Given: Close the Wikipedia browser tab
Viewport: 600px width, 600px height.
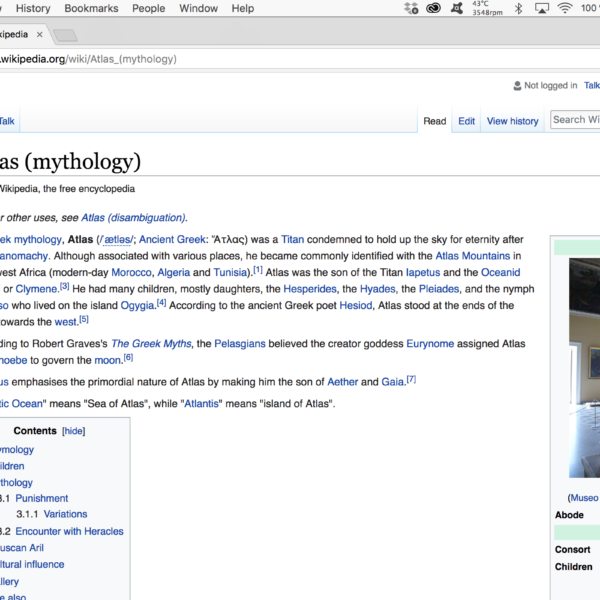Looking at the screenshot, I should click(x=39, y=34).
